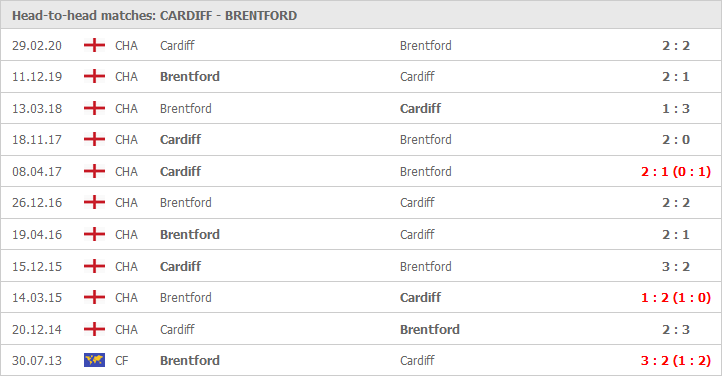Click England flag icon for 29.02.20 match

(94, 45)
